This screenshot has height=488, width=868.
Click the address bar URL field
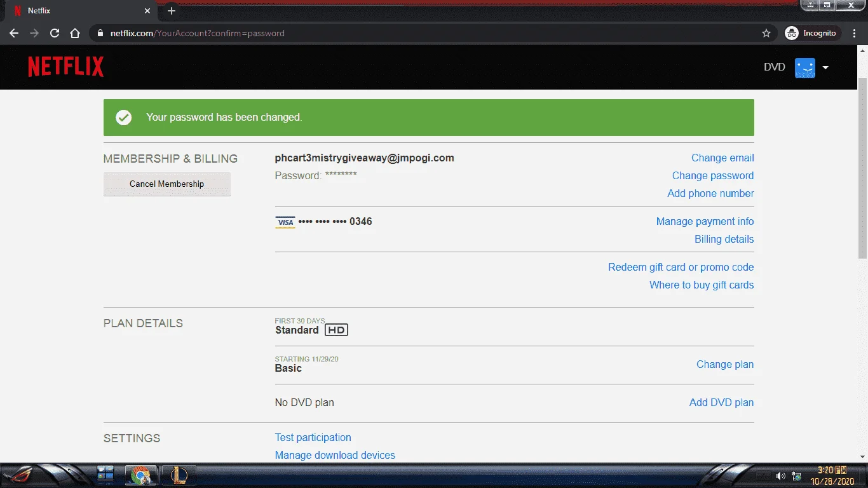[x=432, y=33]
